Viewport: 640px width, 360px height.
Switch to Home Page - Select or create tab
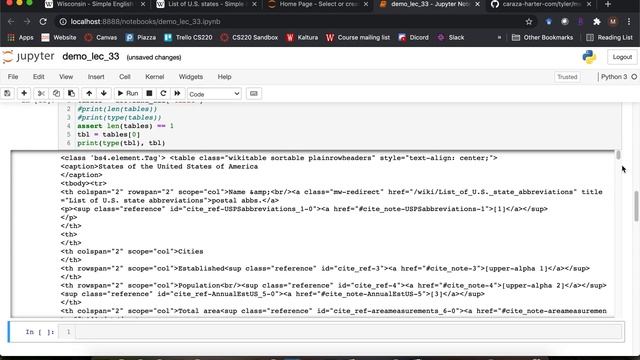pyautogui.click(x=318, y=4)
